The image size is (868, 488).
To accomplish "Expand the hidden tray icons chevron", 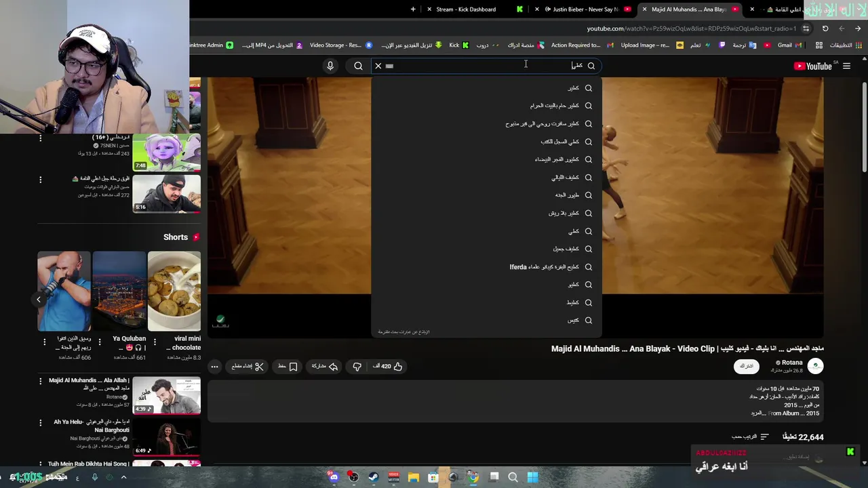I will point(123,477).
